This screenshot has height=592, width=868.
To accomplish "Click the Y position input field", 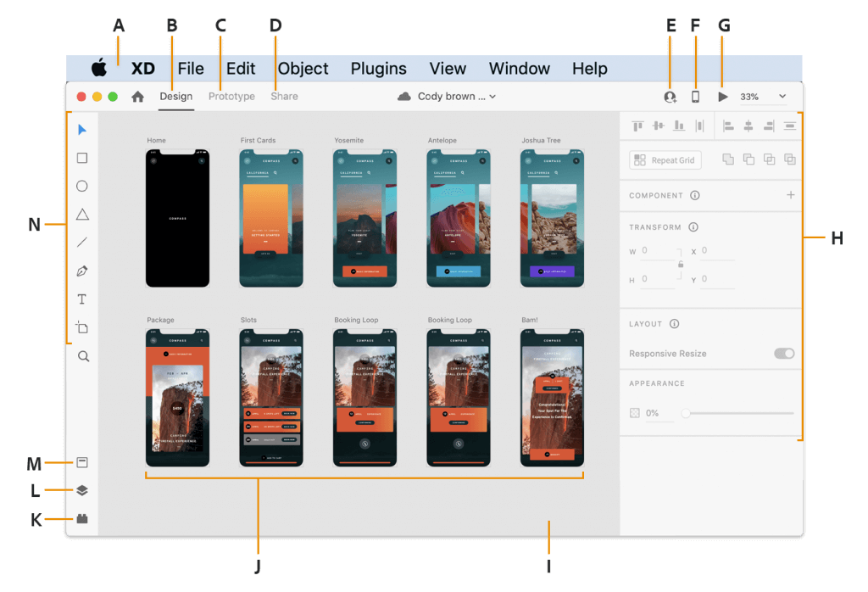I will point(718,280).
